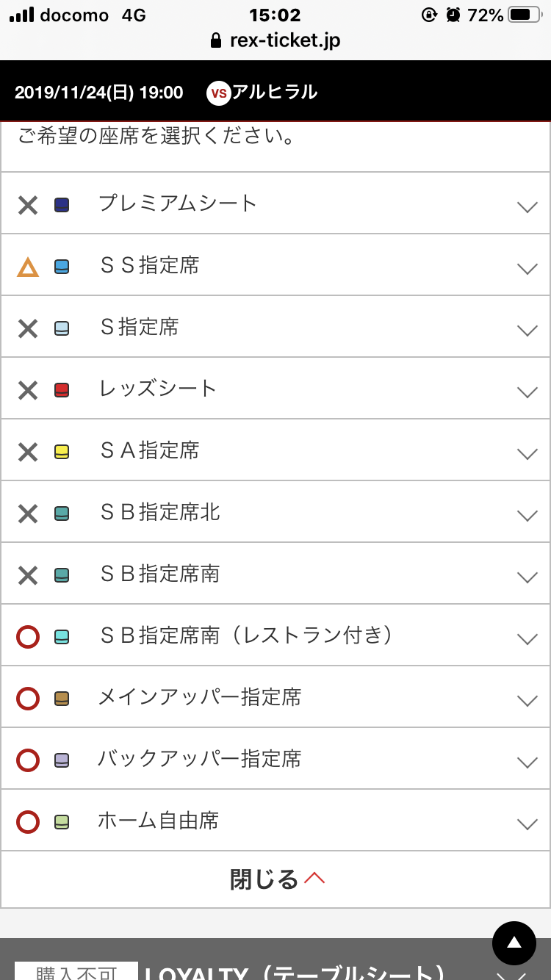Expand the バックアッパー指定席 row chevron
The height and width of the screenshot is (980, 551).
point(527,762)
